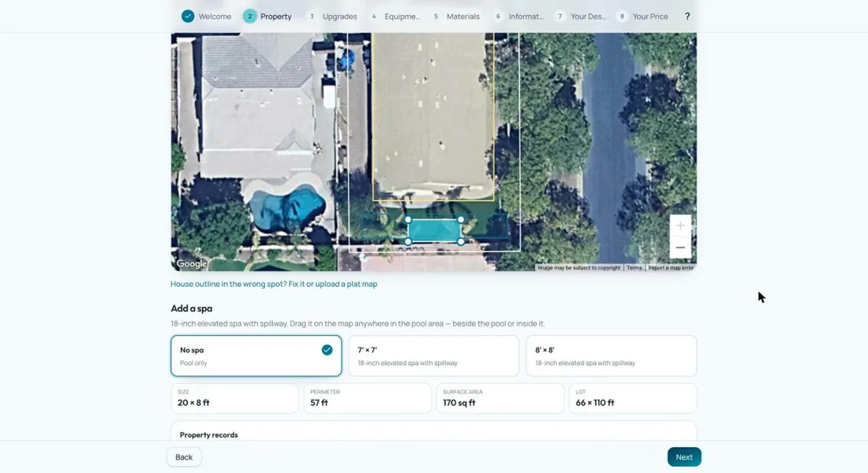Open the map Terms link
Viewport: 868px width, 473px height.
(634, 268)
